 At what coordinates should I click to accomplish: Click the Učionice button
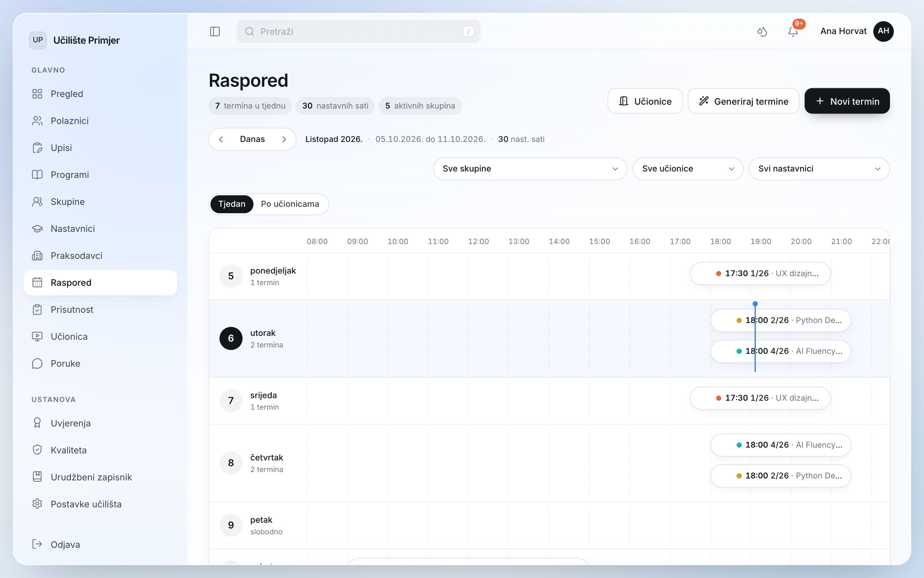click(645, 101)
